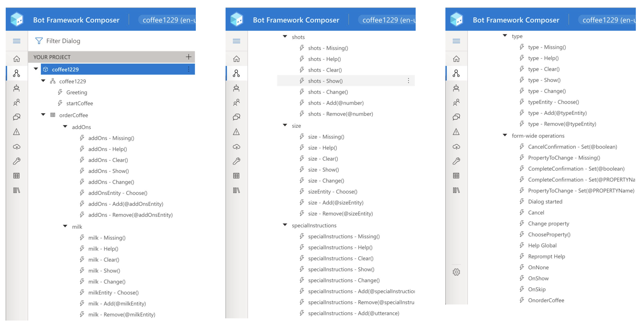Collapse the form-wide operations group
The height and width of the screenshot is (326, 644).
click(x=505, y=136)
